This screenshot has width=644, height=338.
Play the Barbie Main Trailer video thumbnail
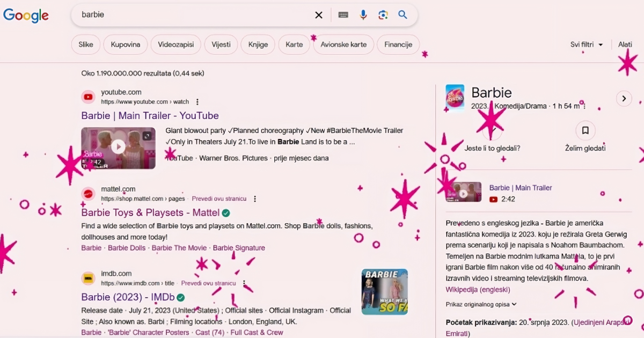click(x=119, y=148)
